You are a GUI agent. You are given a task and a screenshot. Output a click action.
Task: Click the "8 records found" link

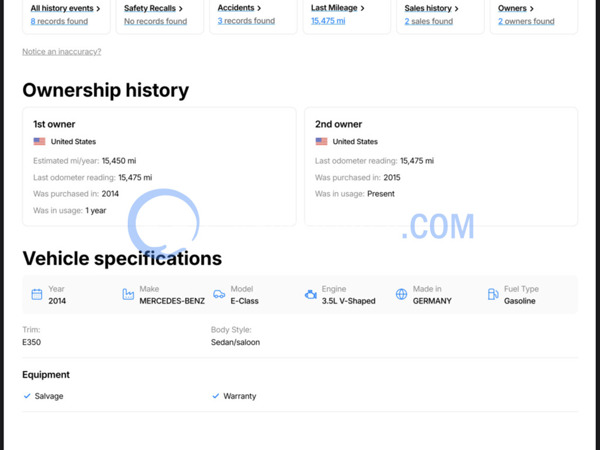(x=59, y=21)
